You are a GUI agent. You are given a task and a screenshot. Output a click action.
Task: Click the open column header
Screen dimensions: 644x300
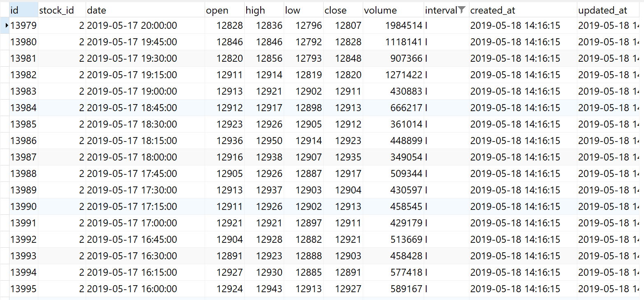[x=224, y=10]
